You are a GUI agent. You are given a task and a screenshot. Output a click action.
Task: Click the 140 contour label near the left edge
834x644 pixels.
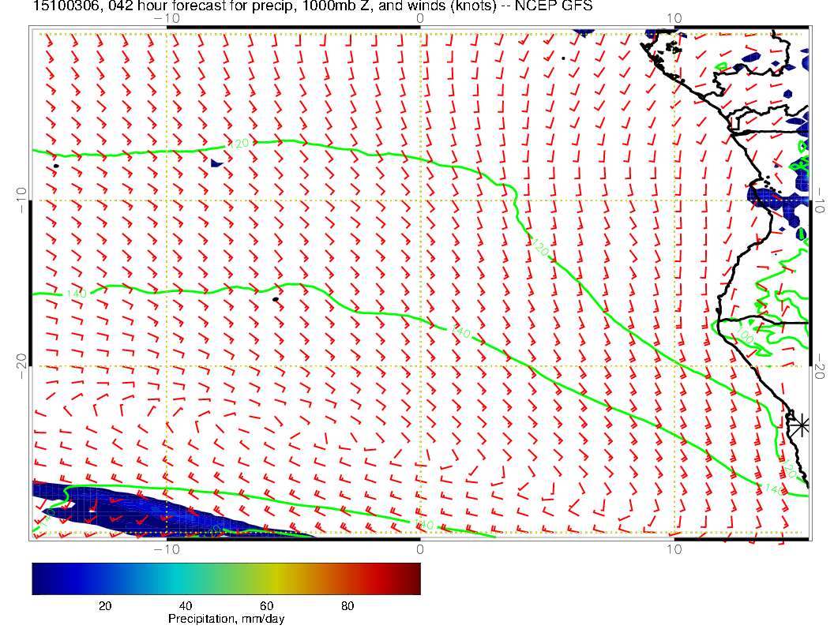76,294
